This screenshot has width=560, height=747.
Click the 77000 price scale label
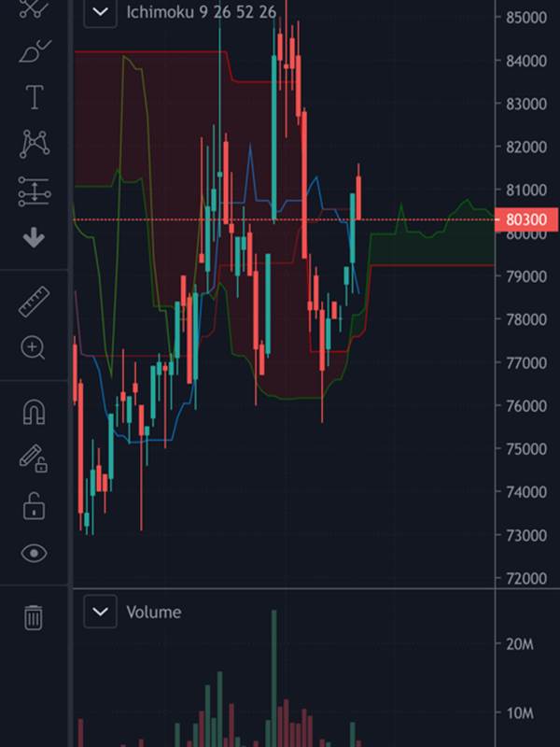pos(526,362)
